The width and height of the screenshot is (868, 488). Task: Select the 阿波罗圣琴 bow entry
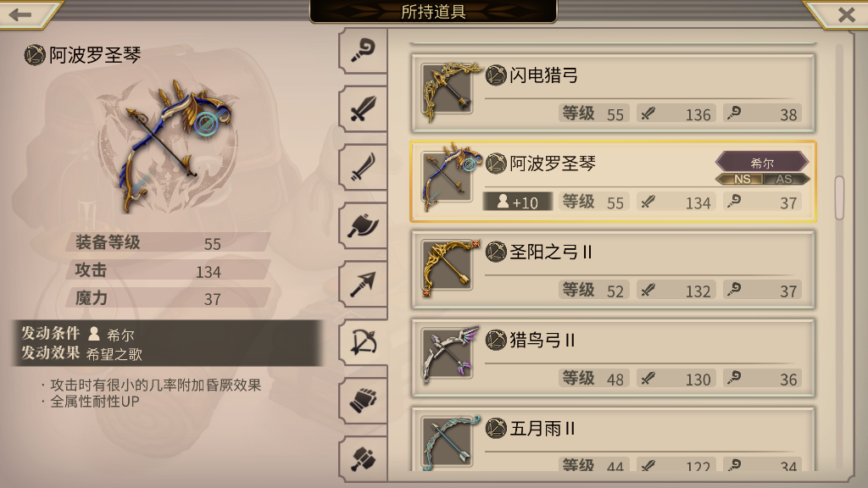coord(613,181)
